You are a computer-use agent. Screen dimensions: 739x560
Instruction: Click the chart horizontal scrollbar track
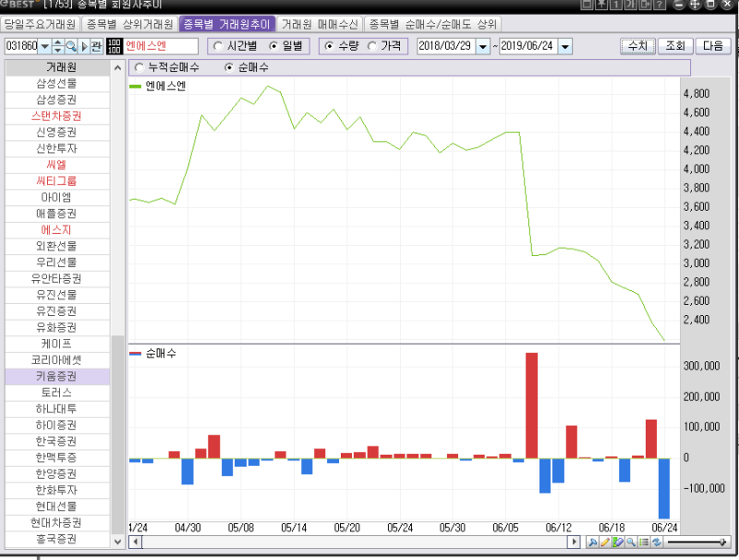pos(355,542)
